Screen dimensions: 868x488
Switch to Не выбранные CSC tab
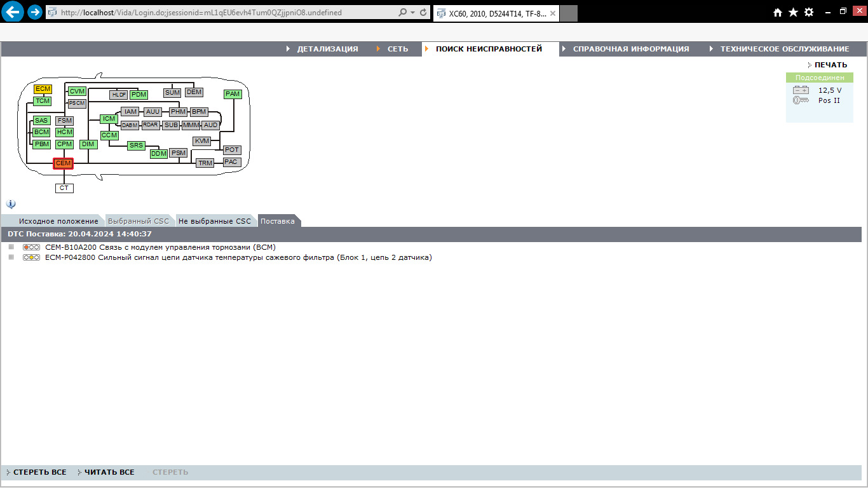[x=215, y=221]
